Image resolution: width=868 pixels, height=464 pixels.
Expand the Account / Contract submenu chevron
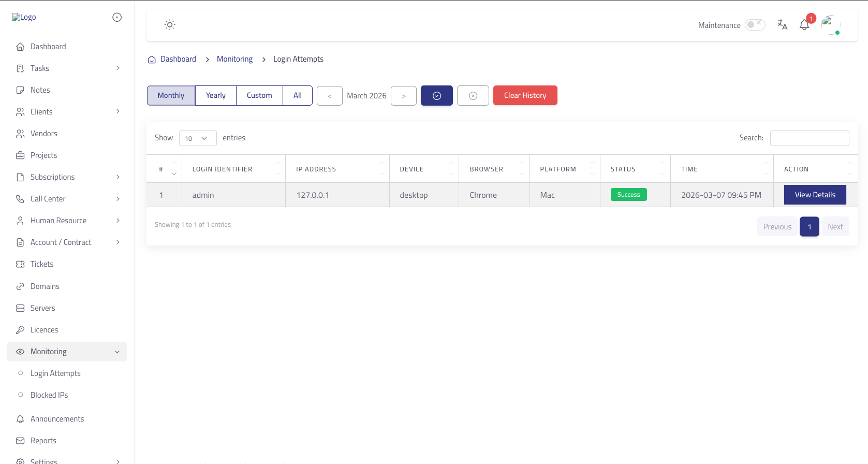[118, 242]
